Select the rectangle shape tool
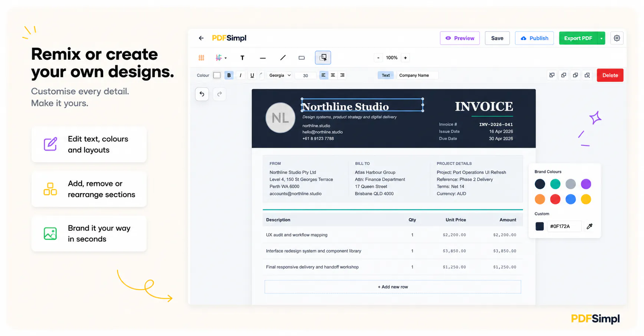Screen dimensions: 644x336 [302, 58]
